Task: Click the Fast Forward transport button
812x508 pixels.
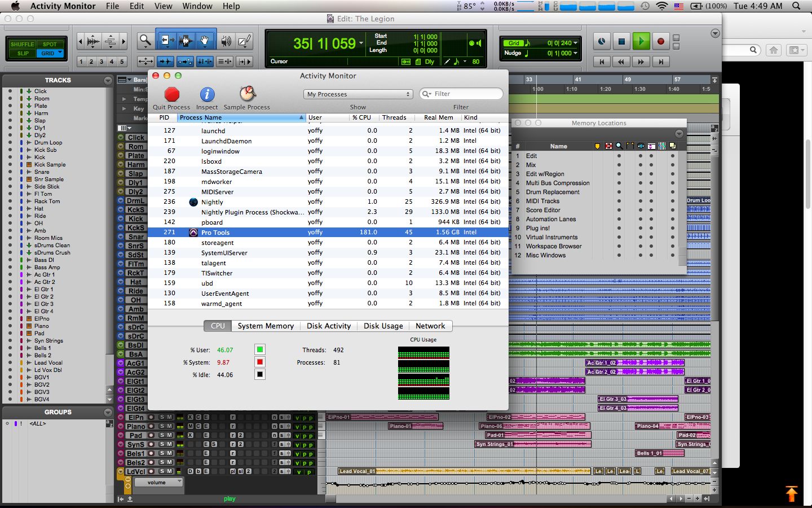Action: tap(641, 62)
